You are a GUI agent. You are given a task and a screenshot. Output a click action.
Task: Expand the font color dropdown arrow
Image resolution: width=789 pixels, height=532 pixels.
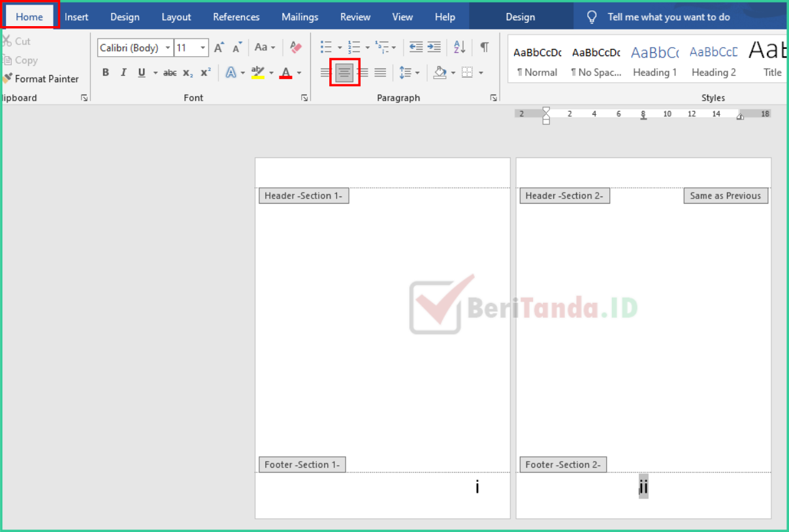pyautogui.click(x=299, y=73)
